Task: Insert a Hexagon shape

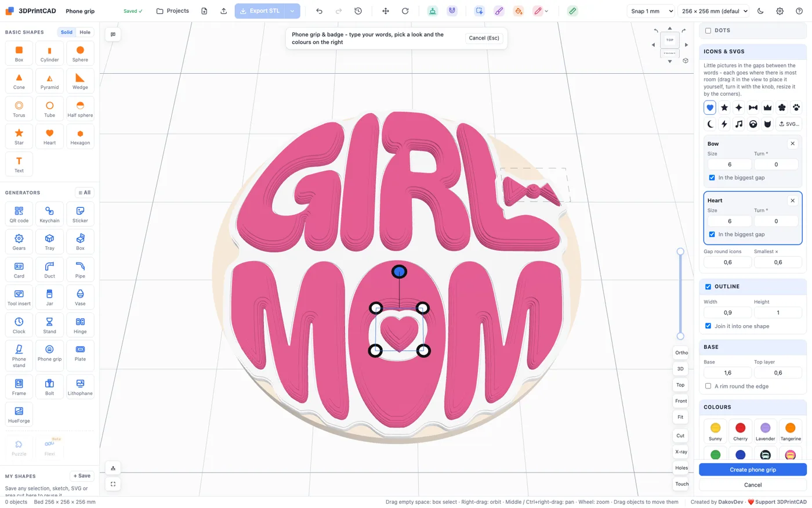Action: [x=80, y=136]
